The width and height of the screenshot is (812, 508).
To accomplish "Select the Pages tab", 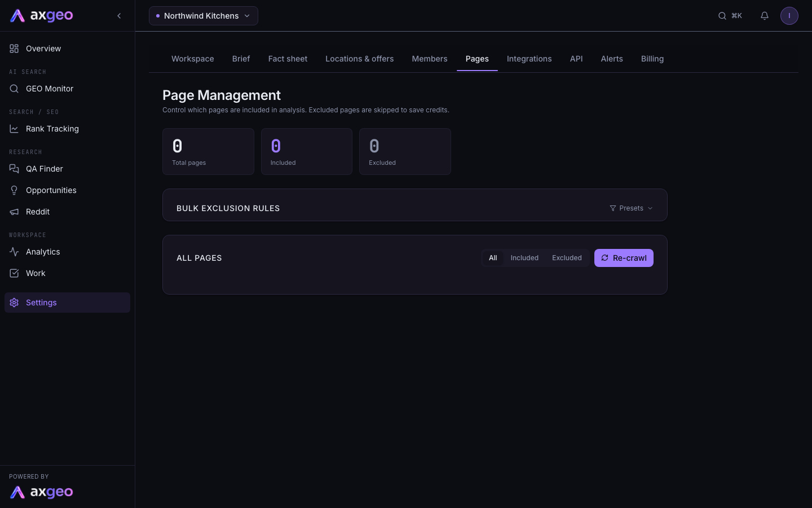I will 477,59.
